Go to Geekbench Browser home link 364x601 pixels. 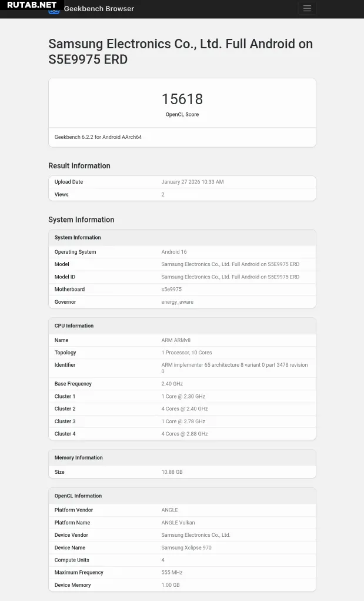[x=99, y=9]
